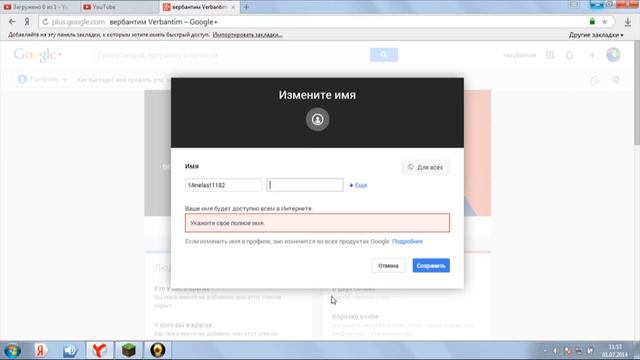The width and height of the screenshot is (640, 360).
Task: Open the Windows Start button
Action: [x=12, y=351]
